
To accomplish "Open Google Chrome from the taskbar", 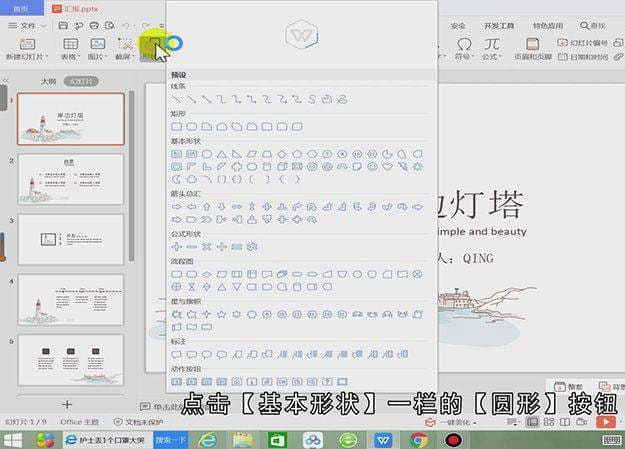I will [x=419, y=440].
